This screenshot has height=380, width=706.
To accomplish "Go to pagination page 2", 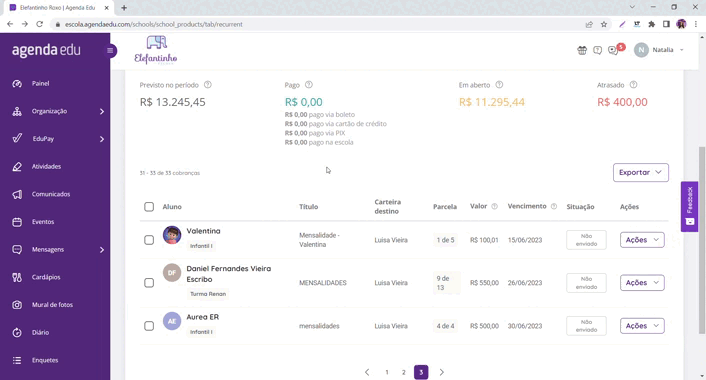I will click(404, 372).
